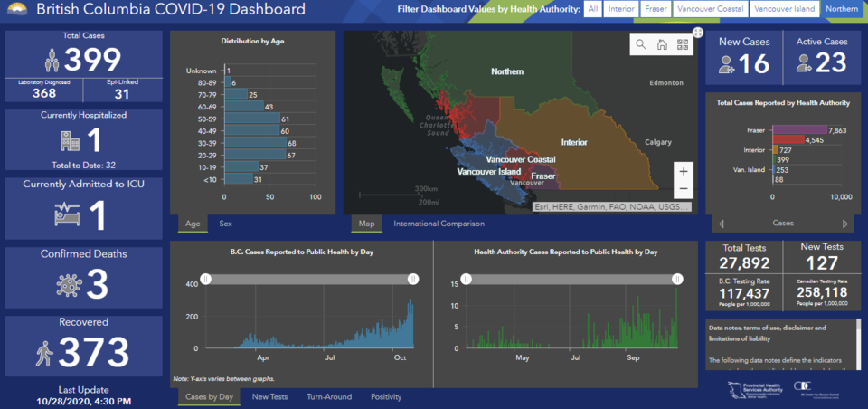Click the hospital building icon
This screenshot has width=868, height=409.
tap(70, 141)
